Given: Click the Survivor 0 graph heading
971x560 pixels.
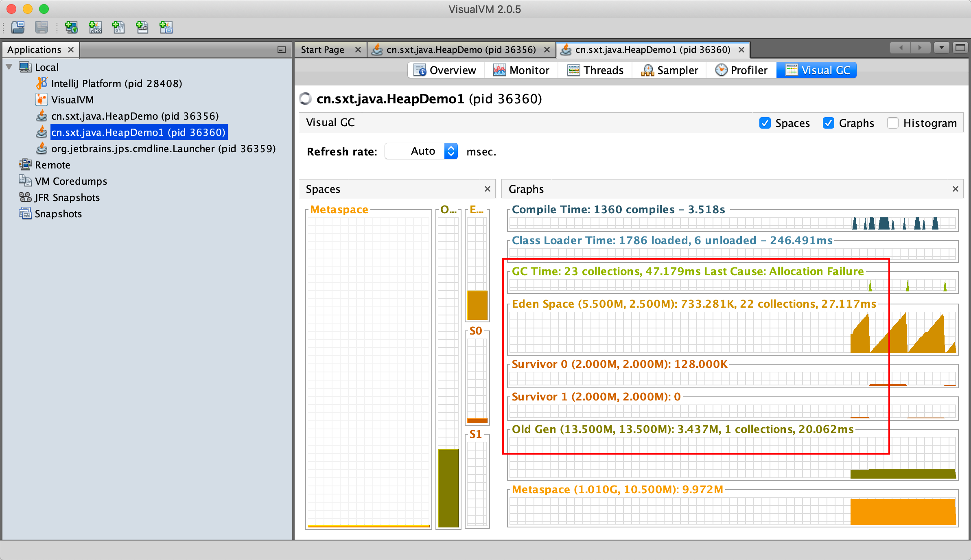Looking at the screenshot, I should pos(619,364).
